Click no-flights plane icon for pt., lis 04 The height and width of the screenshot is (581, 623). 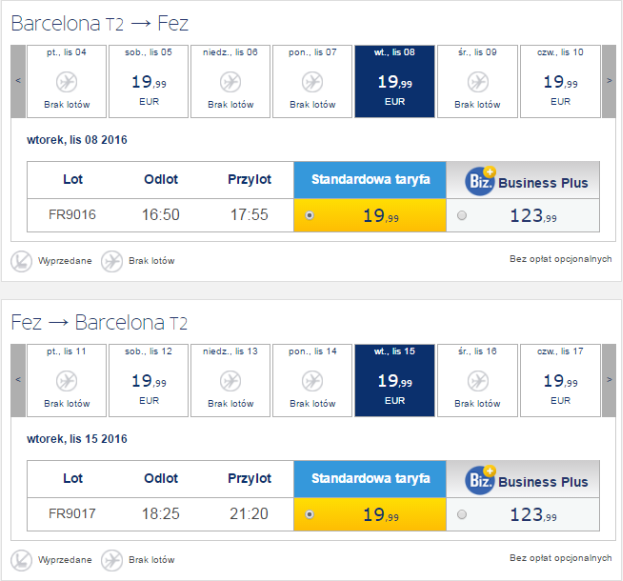67,81
